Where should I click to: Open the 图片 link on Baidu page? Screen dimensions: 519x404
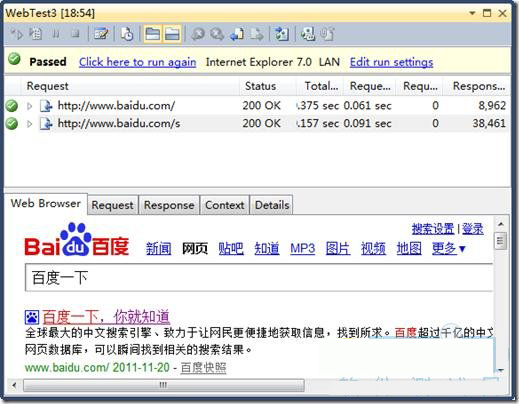coord(338,249)
